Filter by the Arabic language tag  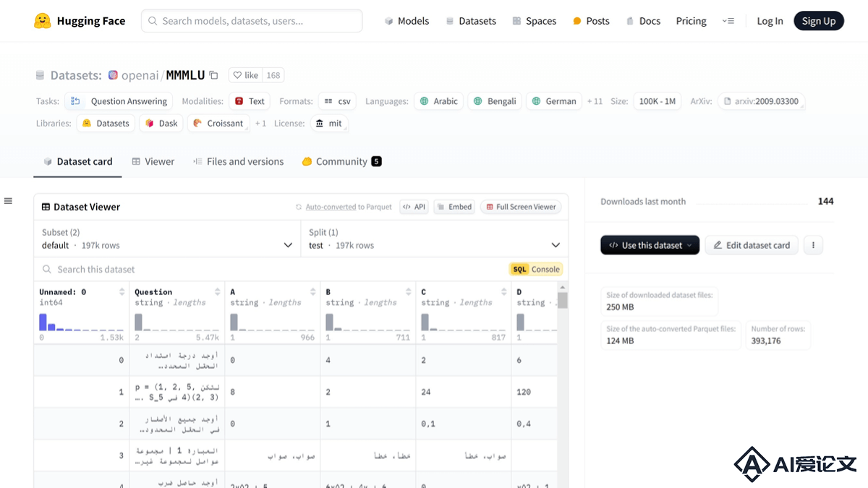(x=439, y=101)
